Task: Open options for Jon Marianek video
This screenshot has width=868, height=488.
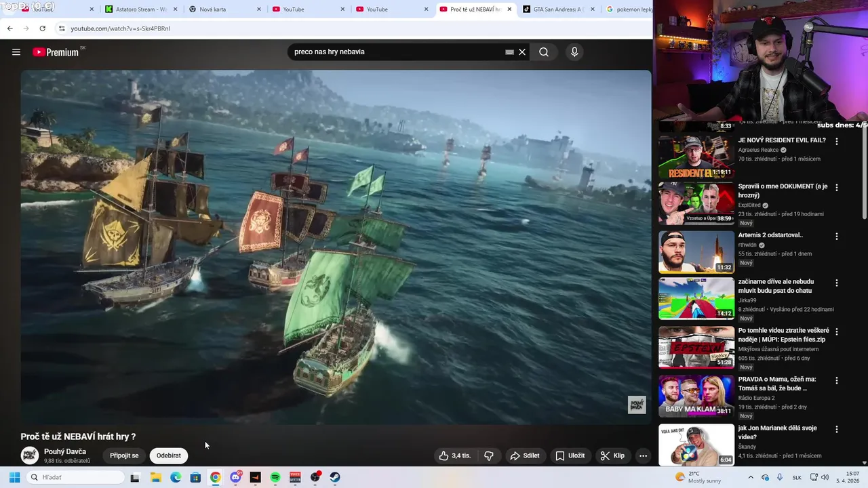Action: point(837,429)
